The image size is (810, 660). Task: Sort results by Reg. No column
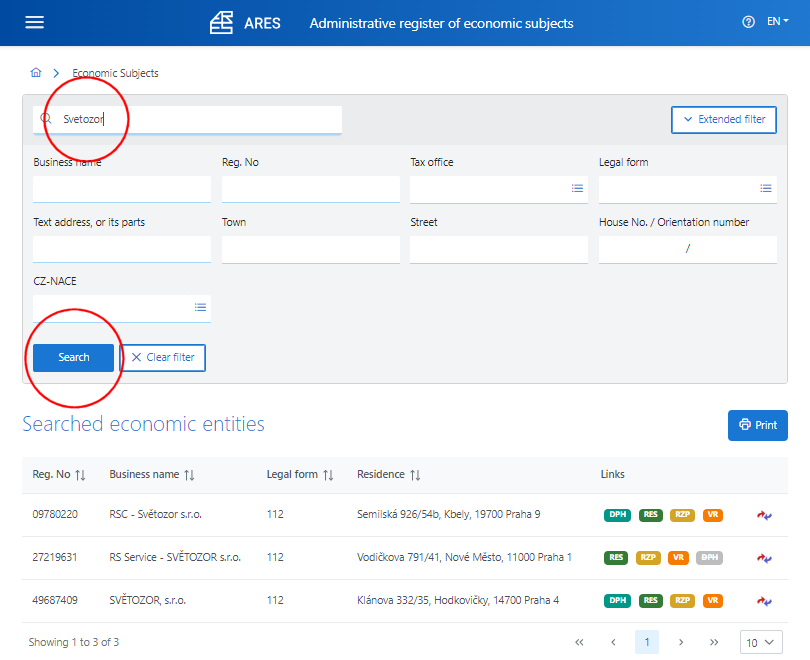80,475
